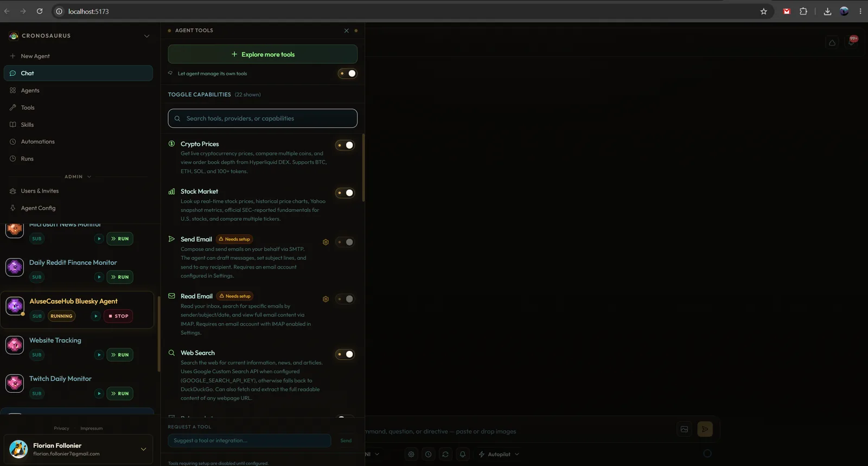Open the Autopilot mode dropdown

[x=499, y=454]
